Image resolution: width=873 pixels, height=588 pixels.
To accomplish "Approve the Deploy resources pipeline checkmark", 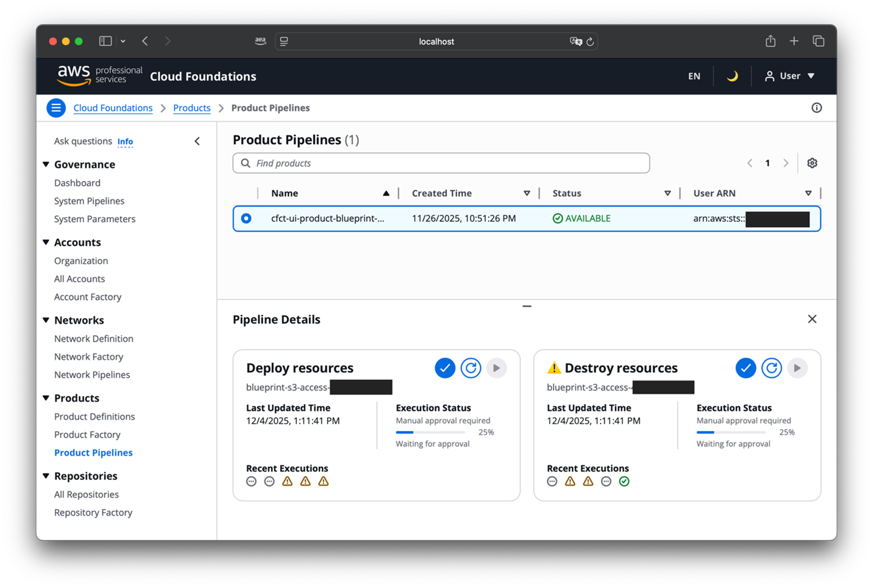I will click(x=445, y=368).
